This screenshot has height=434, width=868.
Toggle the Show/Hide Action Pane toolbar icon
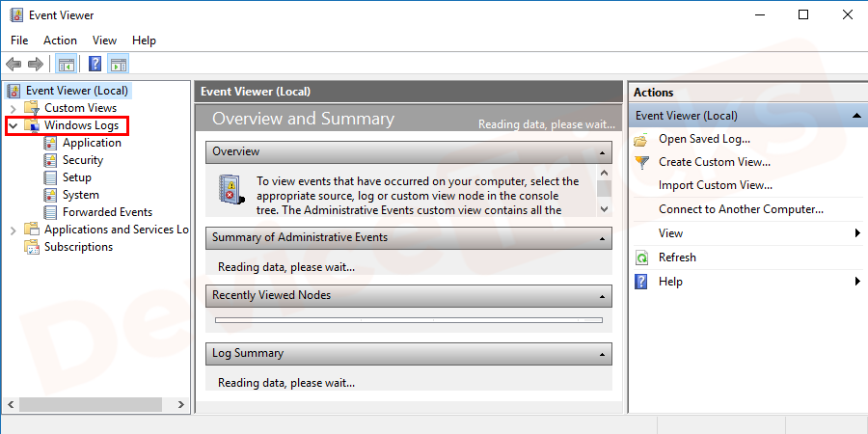pos(118,65)
